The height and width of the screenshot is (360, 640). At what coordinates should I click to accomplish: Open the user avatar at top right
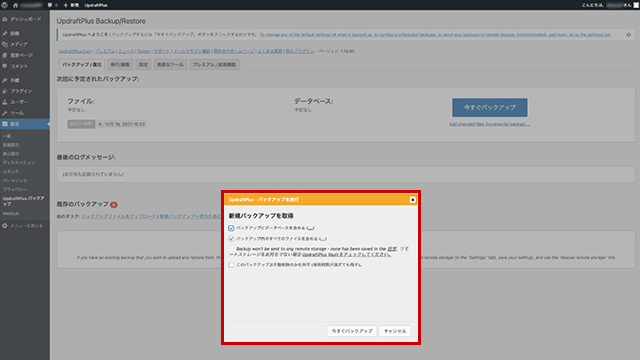[x=636, y=5]
